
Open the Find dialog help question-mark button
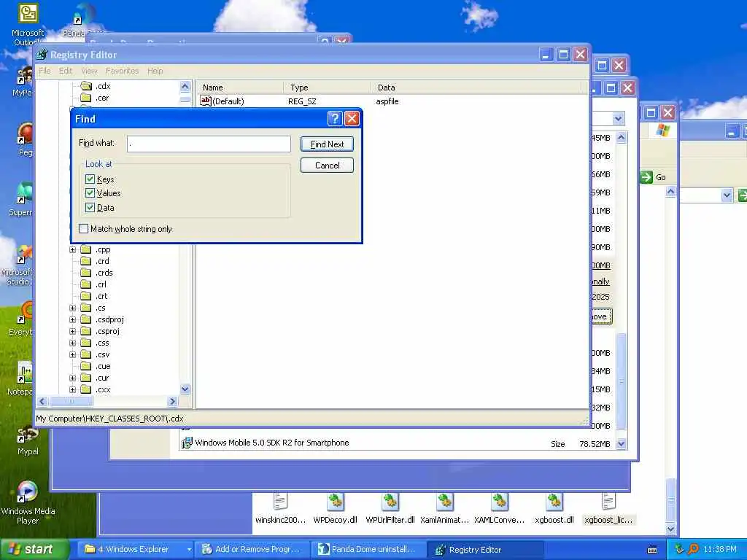tap(335, 119)
